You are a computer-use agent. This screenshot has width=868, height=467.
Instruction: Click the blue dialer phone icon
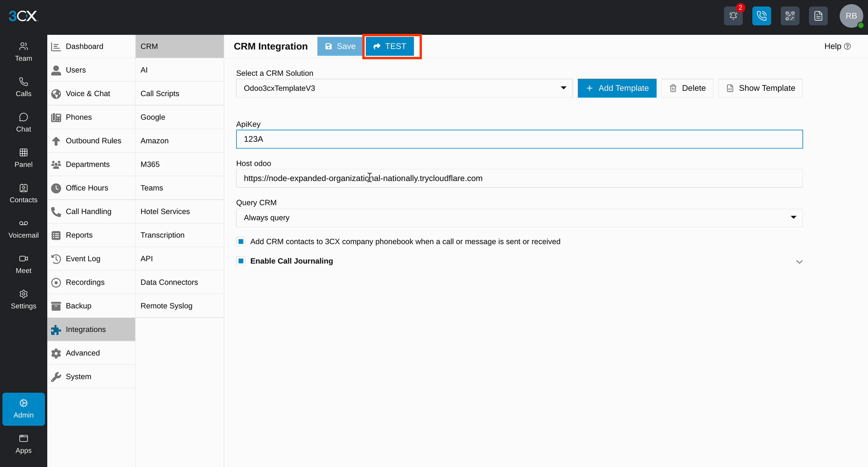(x=761, y=16)
